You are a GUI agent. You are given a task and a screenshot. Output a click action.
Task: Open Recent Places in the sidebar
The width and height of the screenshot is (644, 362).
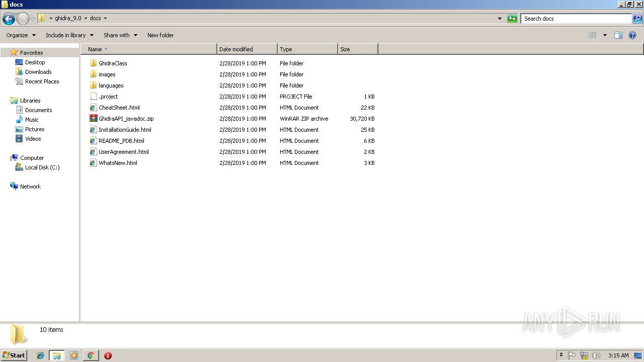[42, 81]
